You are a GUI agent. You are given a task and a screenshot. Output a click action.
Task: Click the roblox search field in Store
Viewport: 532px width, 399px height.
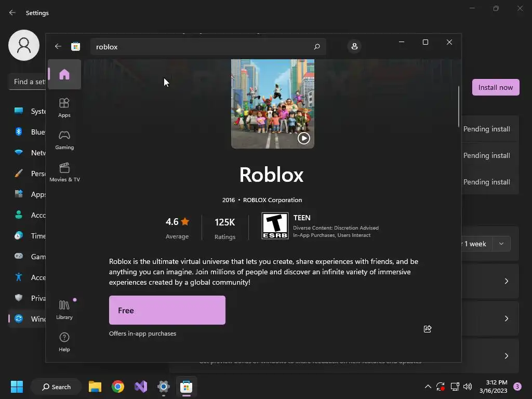(x=208, y=47)
